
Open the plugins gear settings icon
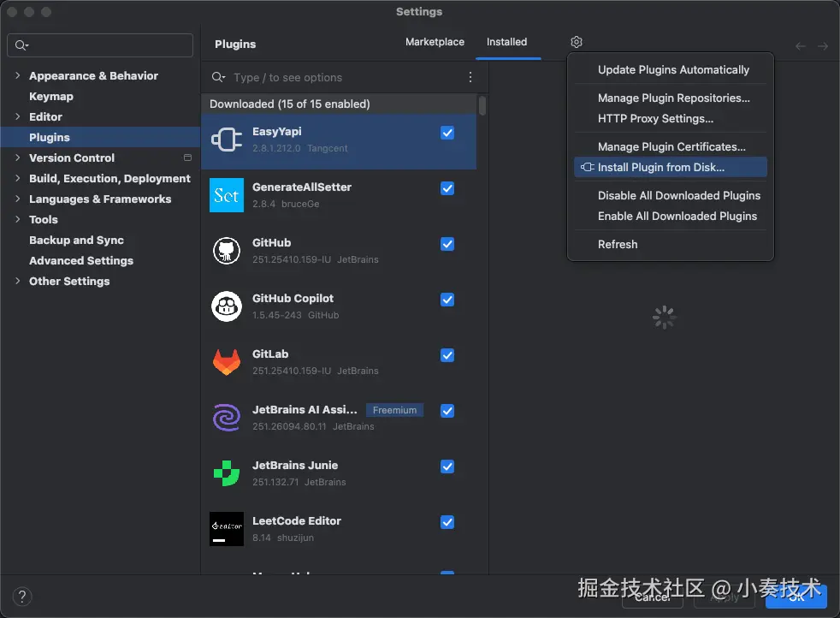point(577,42)
